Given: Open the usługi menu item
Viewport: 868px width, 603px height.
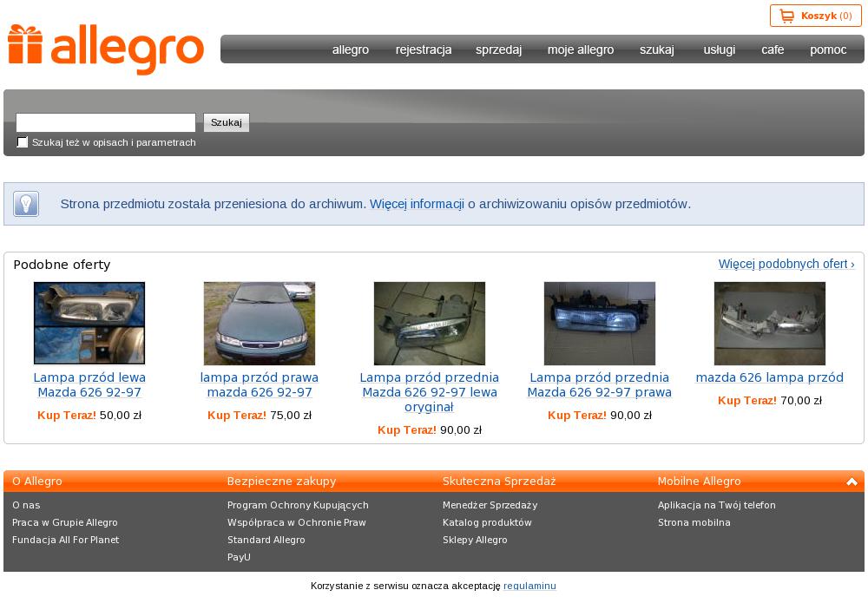Looking at the screenshot, I should point(720,49).
